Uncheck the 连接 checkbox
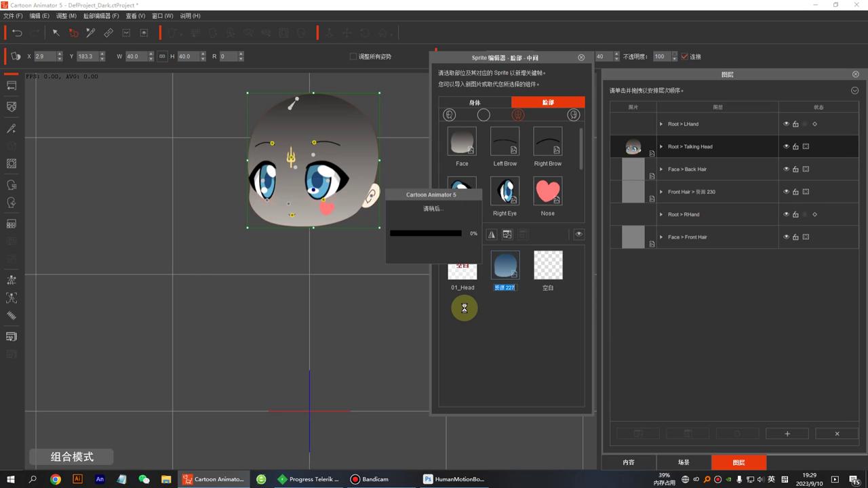This screenshot has height=488, width=868. (684, 56)
